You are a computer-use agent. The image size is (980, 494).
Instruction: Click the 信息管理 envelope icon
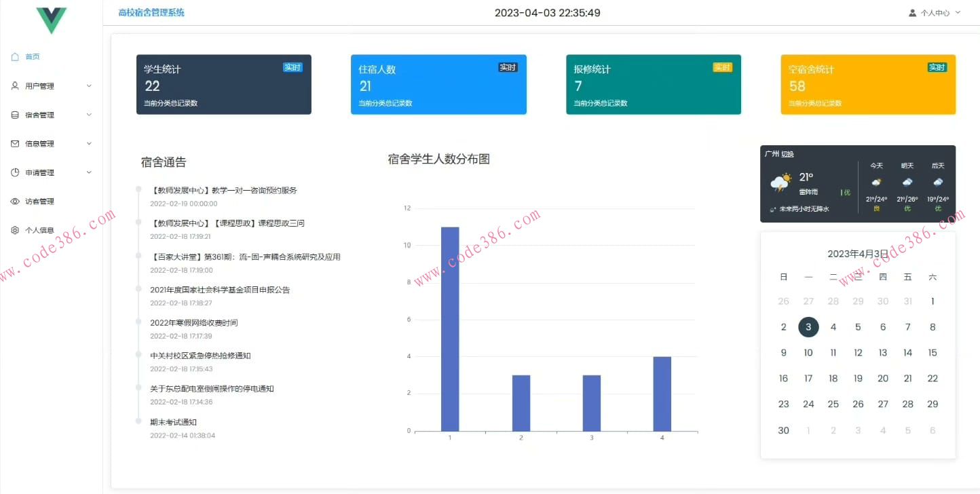16,143
